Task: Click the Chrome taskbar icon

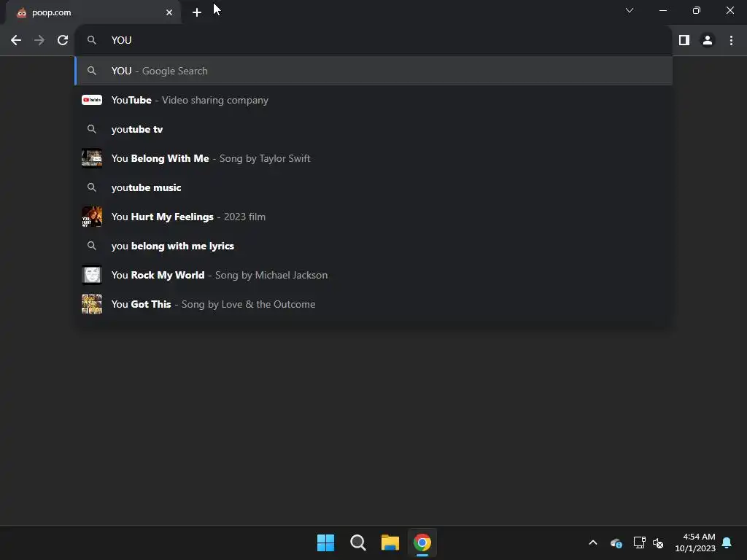Action: (x=422, y=542)
